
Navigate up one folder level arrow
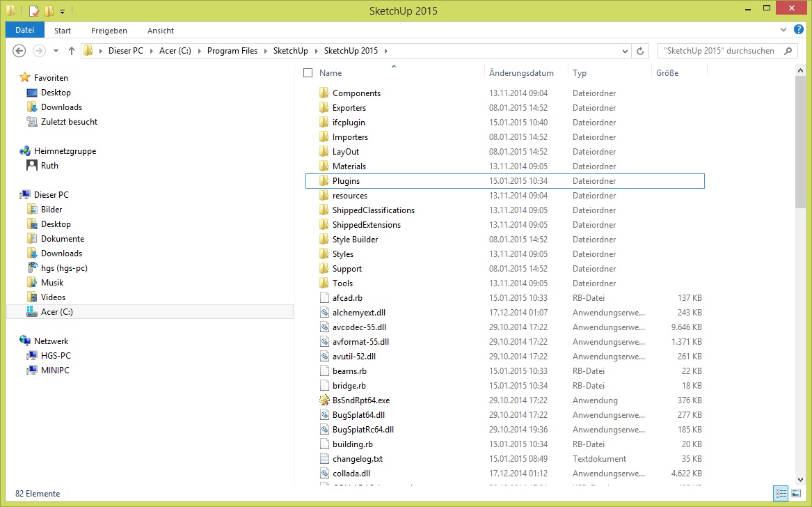(72, 51)
